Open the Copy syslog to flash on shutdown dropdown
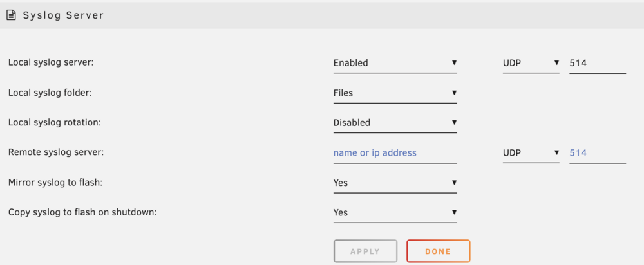 pyautogui.click(x=395, y=212)
